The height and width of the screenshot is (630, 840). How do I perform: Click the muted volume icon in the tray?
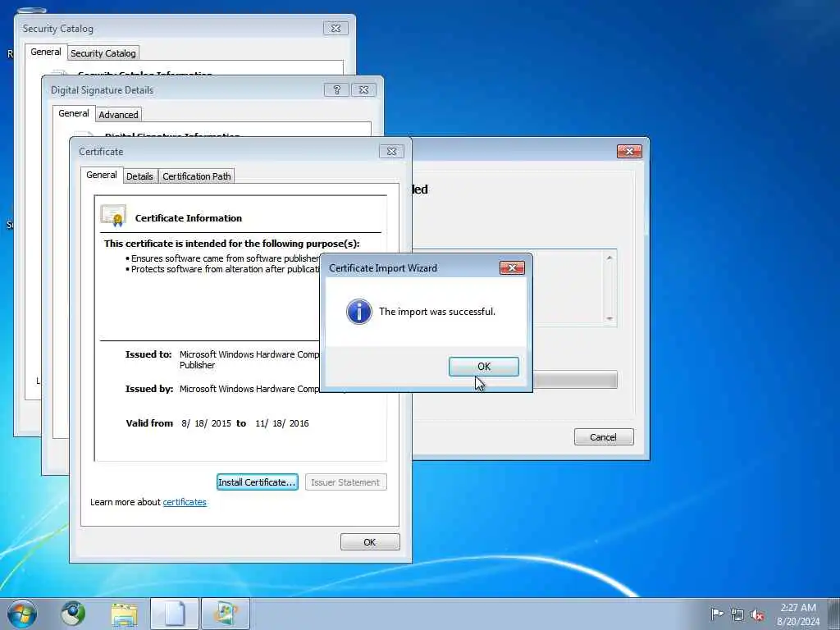[x=757, y=614]
